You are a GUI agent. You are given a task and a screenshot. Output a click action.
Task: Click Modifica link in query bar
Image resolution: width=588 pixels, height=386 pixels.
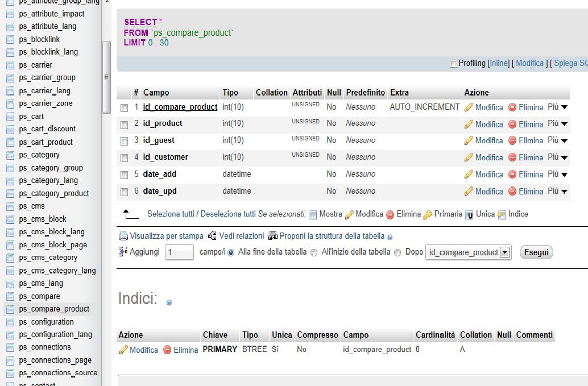(x=529, y=63)
